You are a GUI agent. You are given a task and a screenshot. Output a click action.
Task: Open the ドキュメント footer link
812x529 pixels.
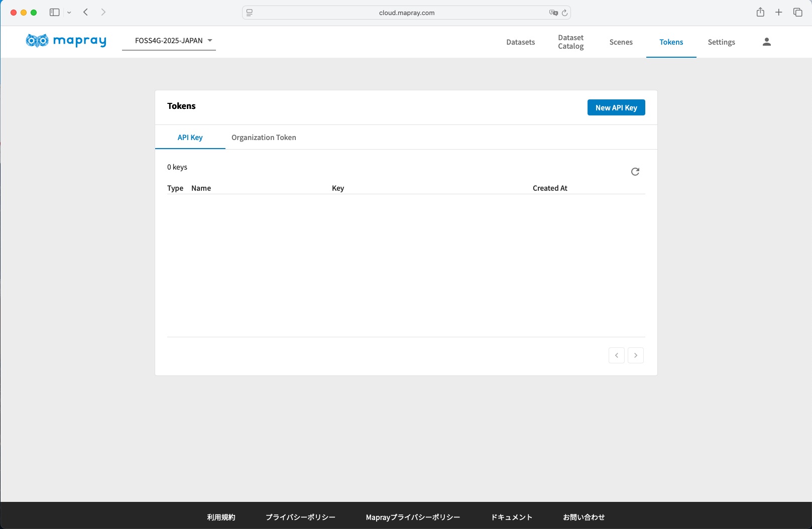click(511, 517)
